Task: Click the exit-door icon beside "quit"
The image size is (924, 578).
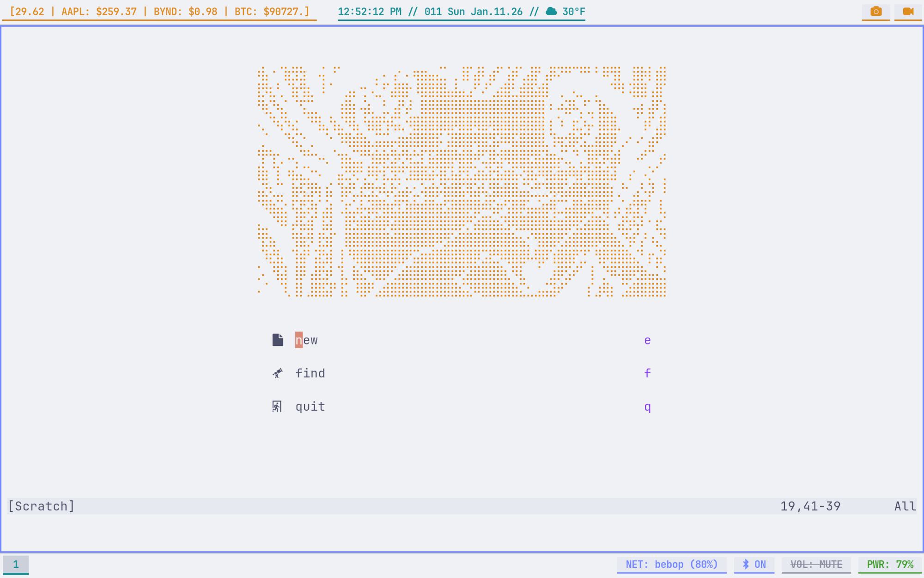Action: pyautogui.click(x=277, y=406)
